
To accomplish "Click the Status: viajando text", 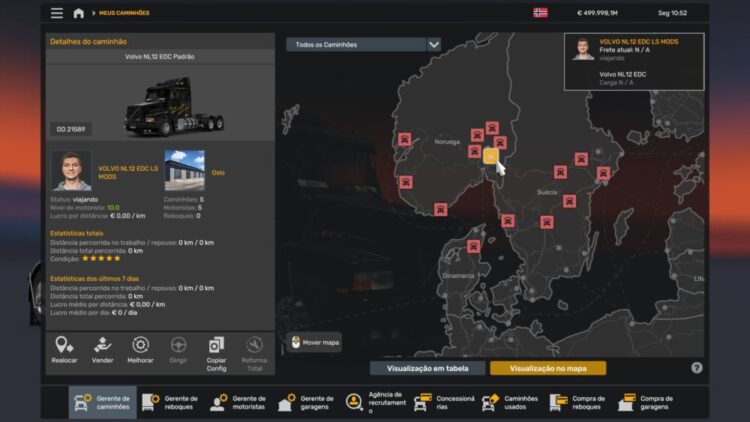I will (x=74, y=200).
